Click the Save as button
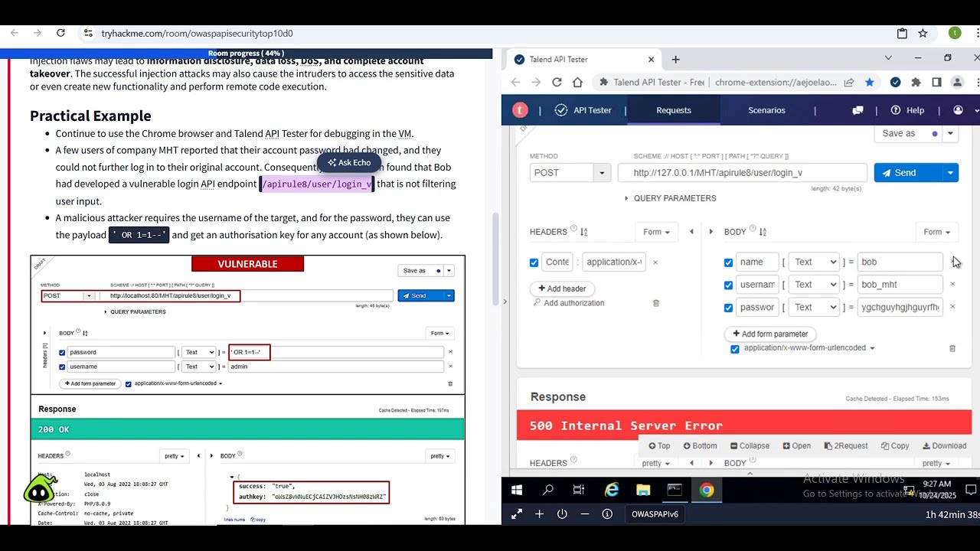This screenshot has height=551, width=980. [908, 133]
